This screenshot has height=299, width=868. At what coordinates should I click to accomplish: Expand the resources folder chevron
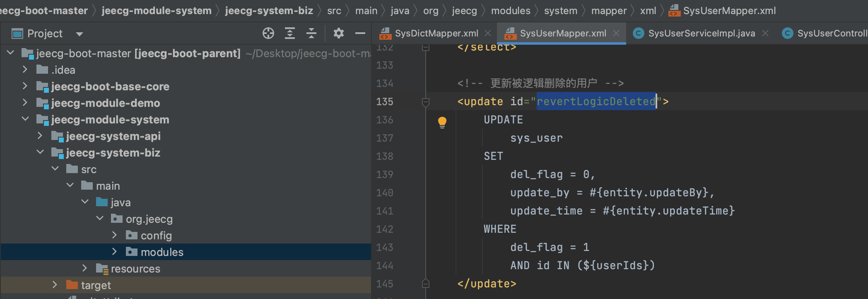coord(85,268)
